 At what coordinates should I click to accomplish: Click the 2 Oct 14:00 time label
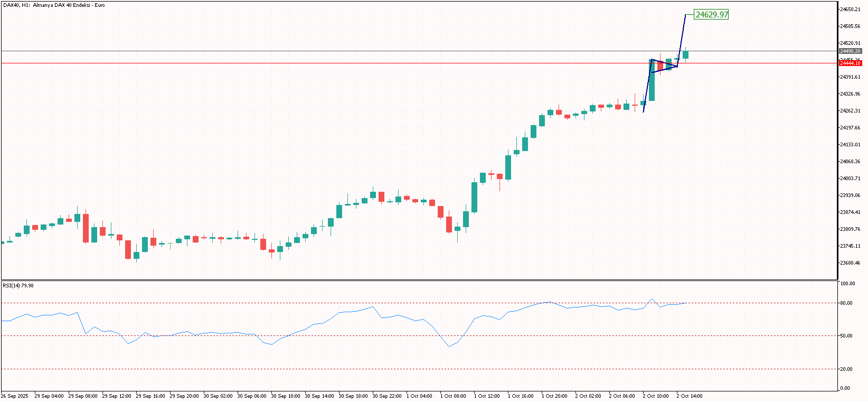click(689, 396)
